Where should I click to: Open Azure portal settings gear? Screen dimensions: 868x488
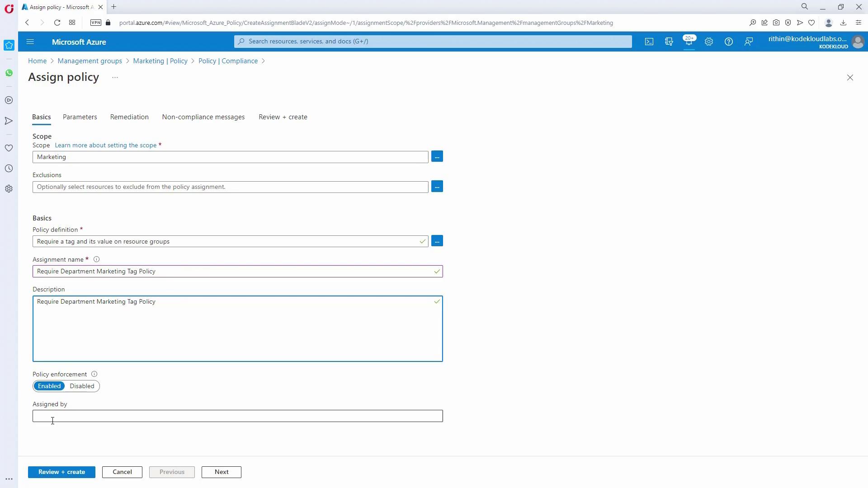709,42
